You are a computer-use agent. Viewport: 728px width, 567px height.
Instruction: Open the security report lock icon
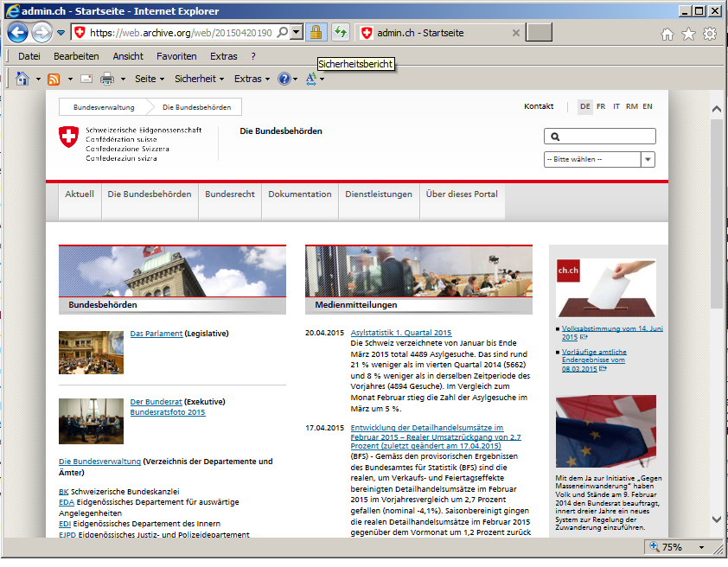(x=316, y=33)
